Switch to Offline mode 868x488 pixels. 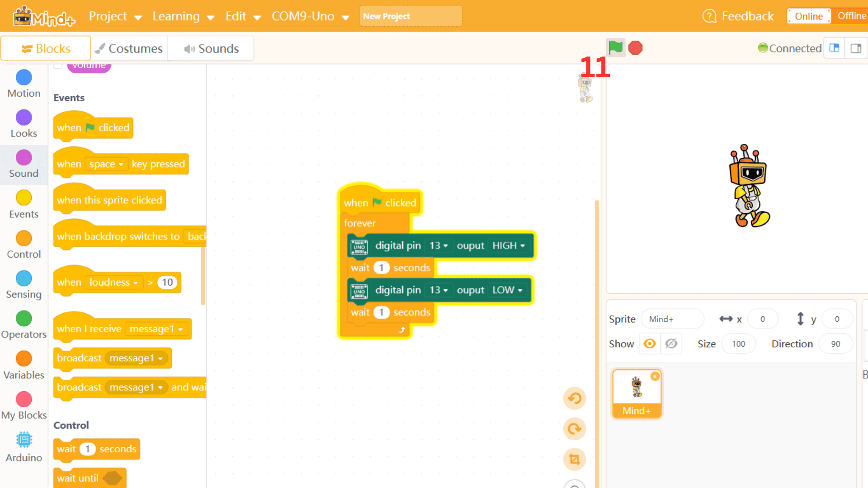pos(852,16)
